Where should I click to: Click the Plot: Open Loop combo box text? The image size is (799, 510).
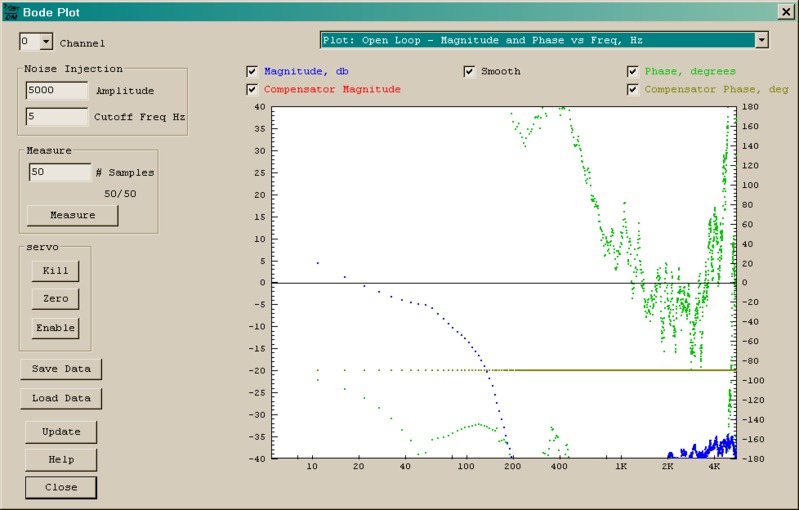pyautogui.click(x=536, y=40)
